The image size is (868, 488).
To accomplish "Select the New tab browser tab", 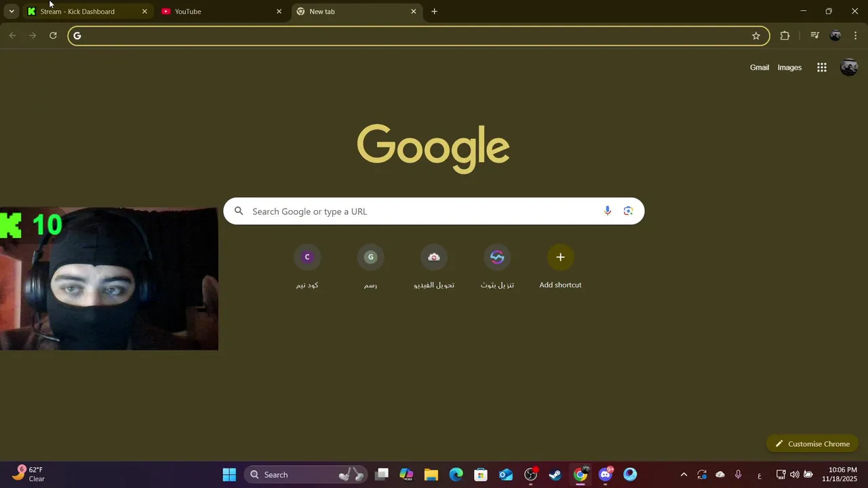I will pyautogui.click(x=355, y=12).
